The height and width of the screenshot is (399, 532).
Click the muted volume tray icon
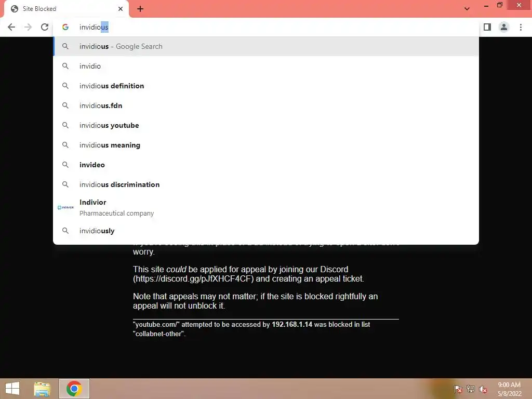point(483,389)
